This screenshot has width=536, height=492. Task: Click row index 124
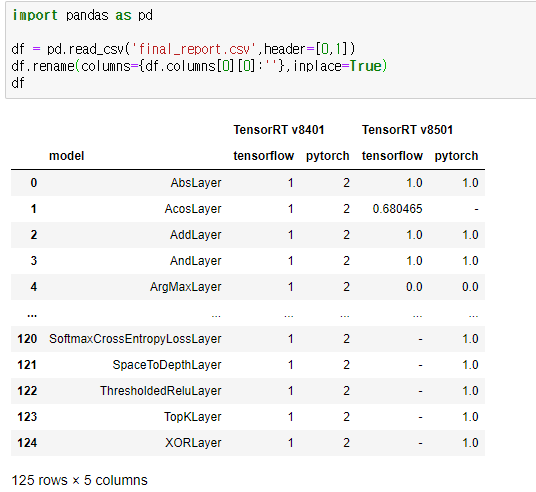point(27,443)
